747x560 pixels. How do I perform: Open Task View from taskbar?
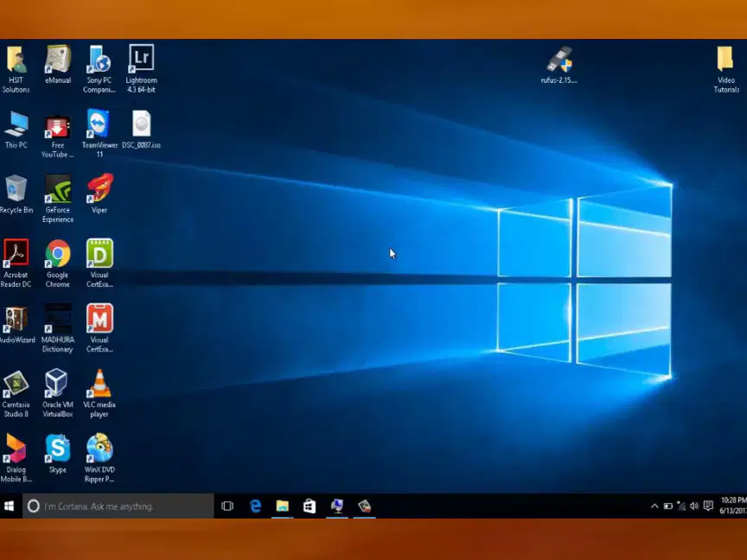tap(227, 506)
